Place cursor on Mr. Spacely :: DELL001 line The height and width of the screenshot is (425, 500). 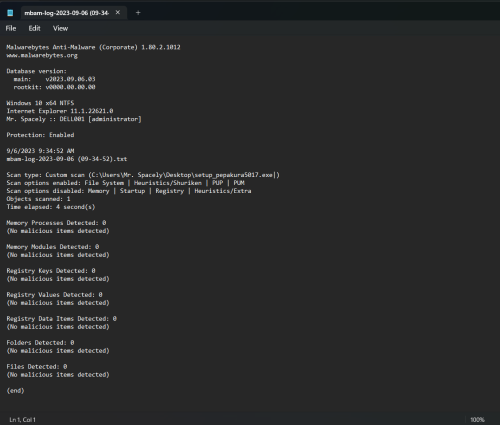74,119
